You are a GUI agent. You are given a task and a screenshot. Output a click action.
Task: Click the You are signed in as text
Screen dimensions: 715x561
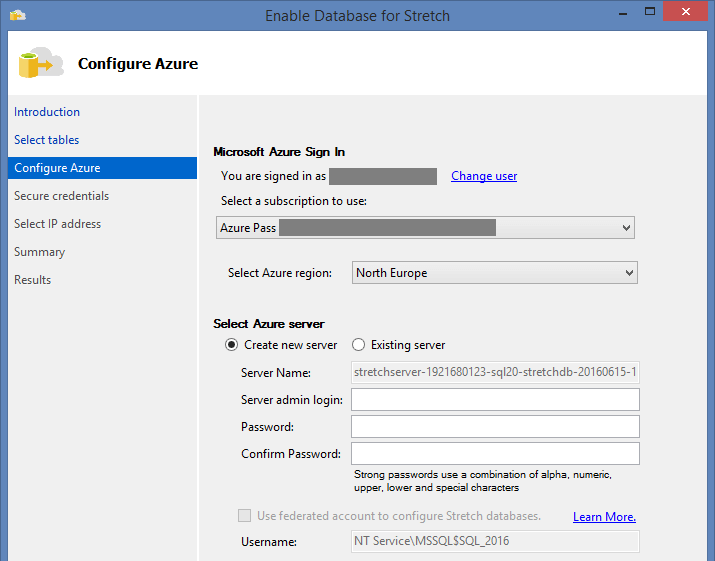[274, 176]
